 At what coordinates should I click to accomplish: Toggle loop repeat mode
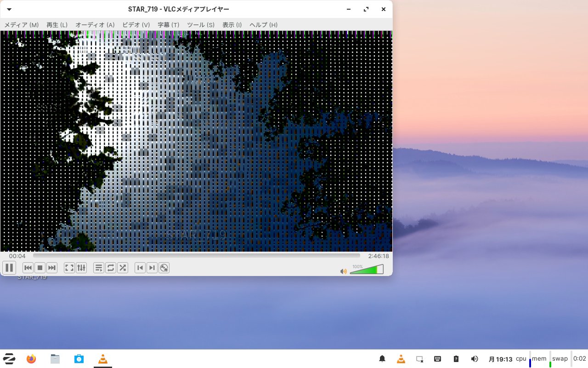pos(111,268)
